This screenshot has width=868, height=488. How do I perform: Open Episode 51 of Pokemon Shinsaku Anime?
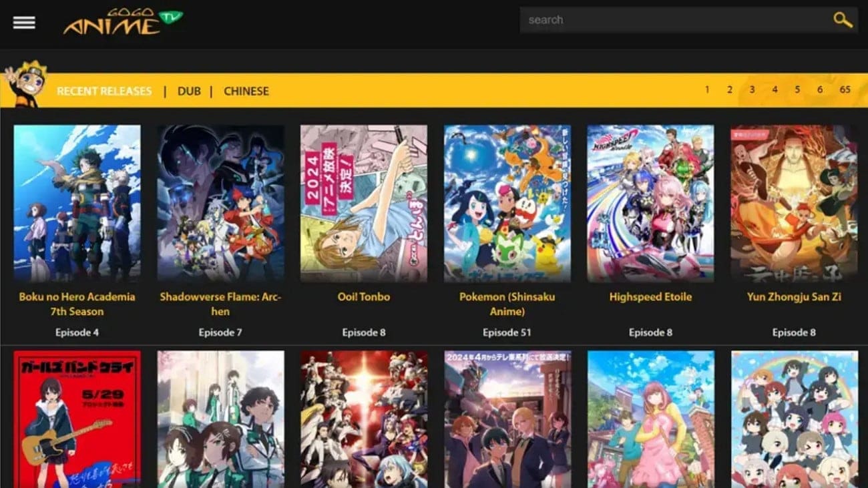(507, 332)
